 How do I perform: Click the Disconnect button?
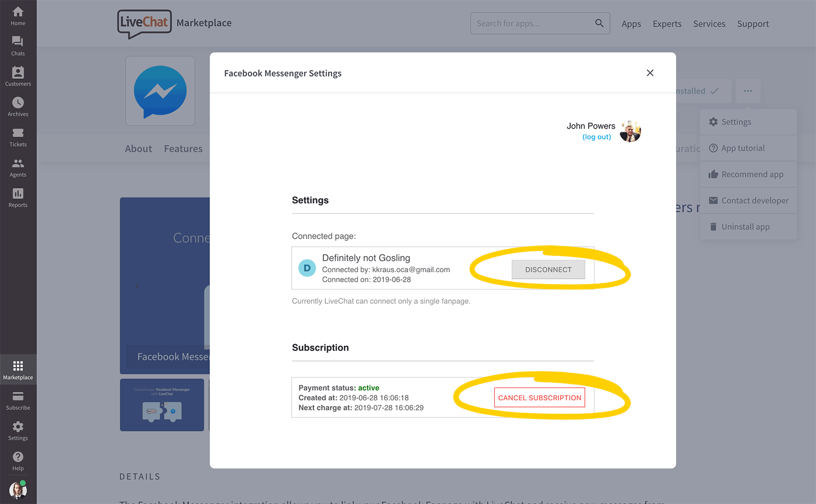pos(548,269)
